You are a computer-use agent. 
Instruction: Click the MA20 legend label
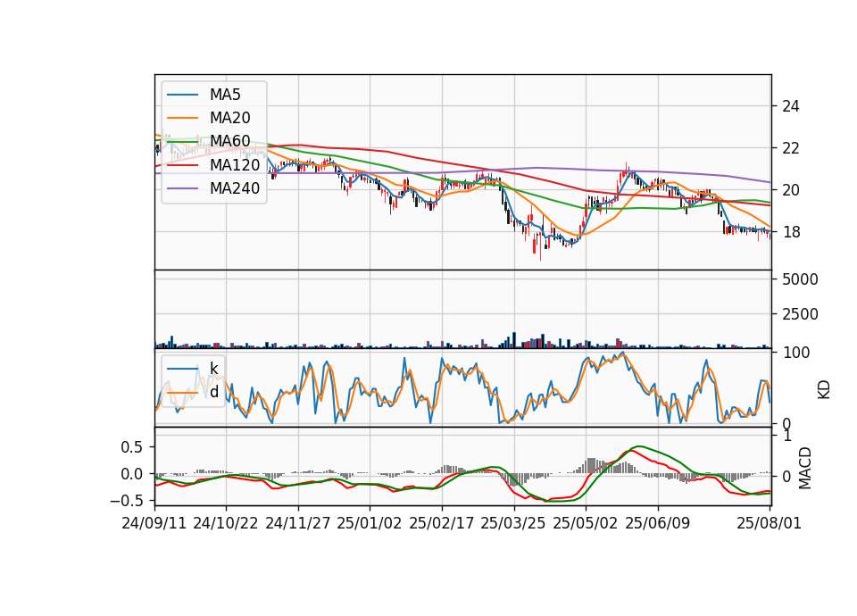(229, 118)
